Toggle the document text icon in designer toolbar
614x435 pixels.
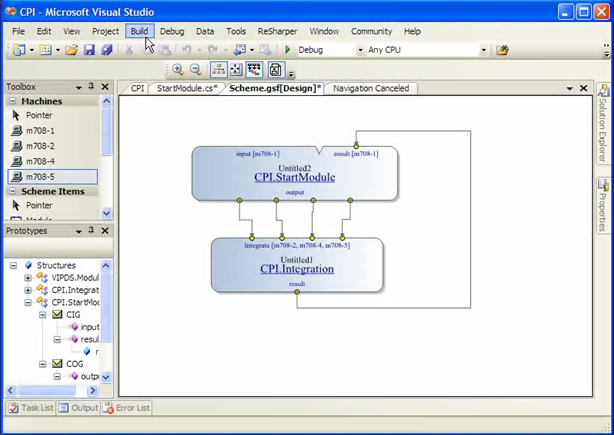pyautogui.click(x=276, y=70)
